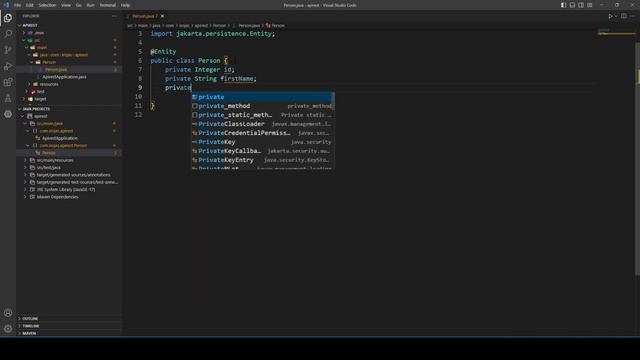
Task: Open the Edit menu
Action: (30, 5)
